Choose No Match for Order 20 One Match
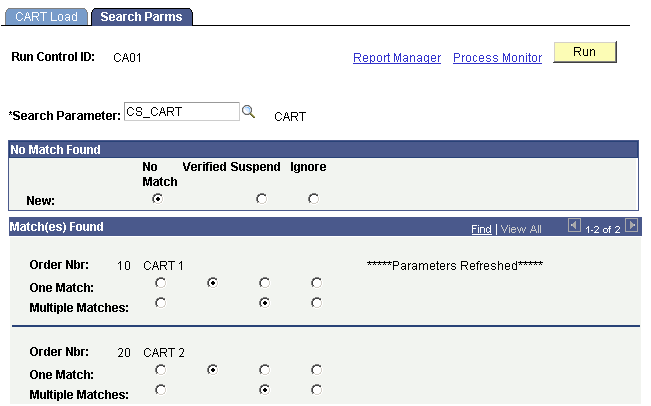This screenshot has height=406, width=651. [160, 370]
